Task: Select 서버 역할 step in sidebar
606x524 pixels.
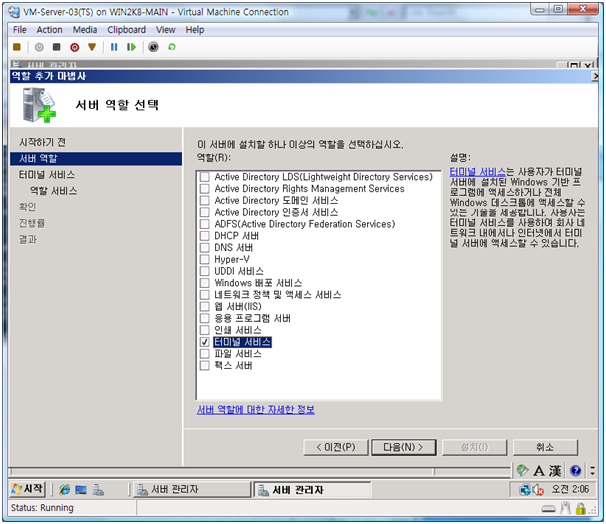Action: coord(96,158)
